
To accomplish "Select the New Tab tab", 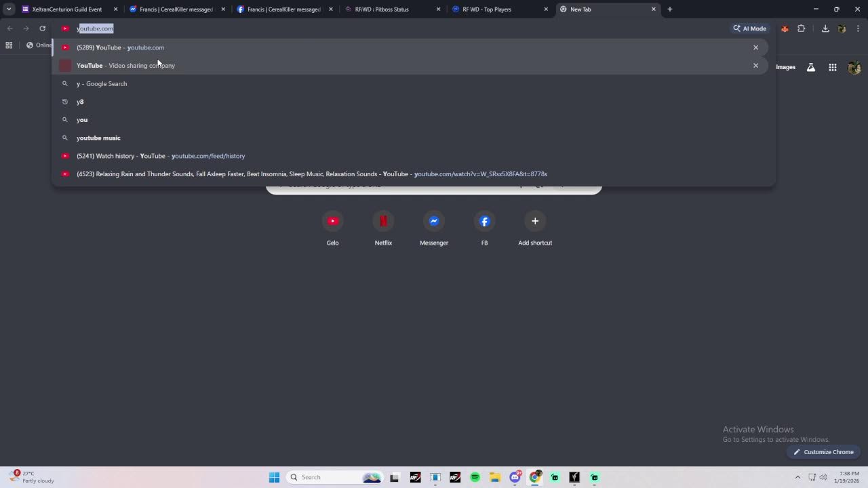I will click(x=607, y=9).
